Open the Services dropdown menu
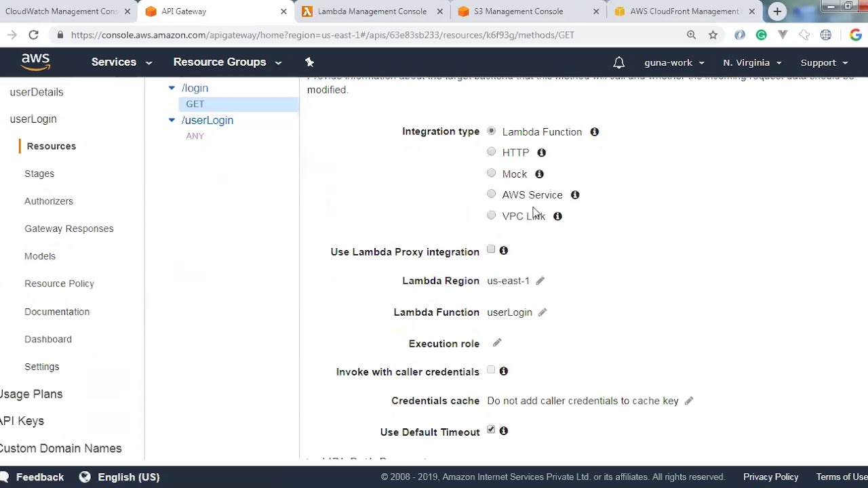This screenshot has height=488, width=868. pyautogui.click(x=121, y=62)
